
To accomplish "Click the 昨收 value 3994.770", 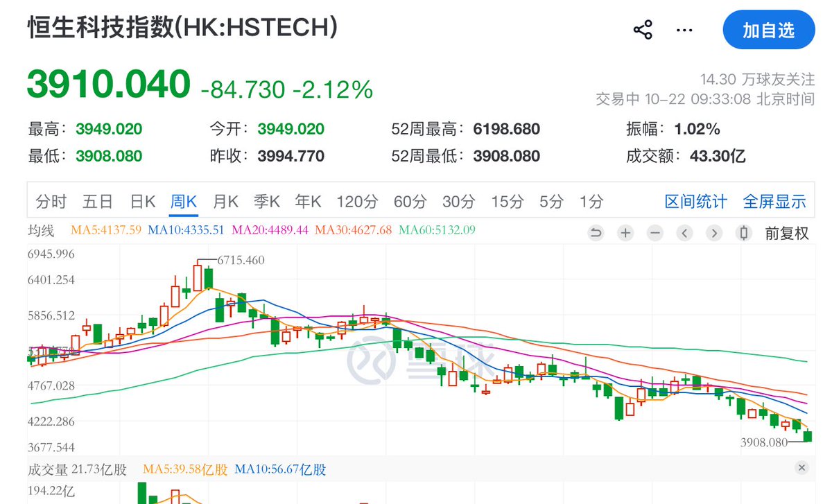I will click(291, 156).
